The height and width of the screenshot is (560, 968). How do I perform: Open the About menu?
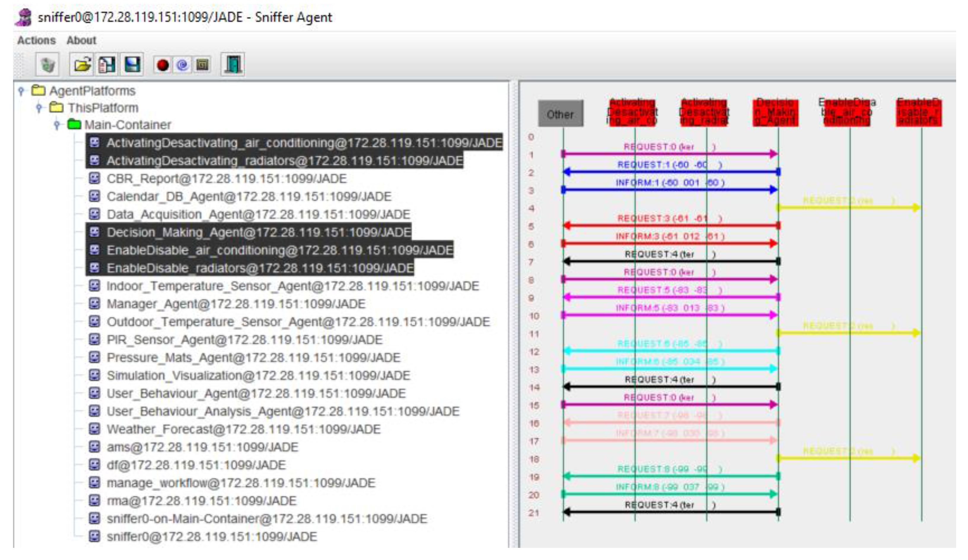click(81, 40)
